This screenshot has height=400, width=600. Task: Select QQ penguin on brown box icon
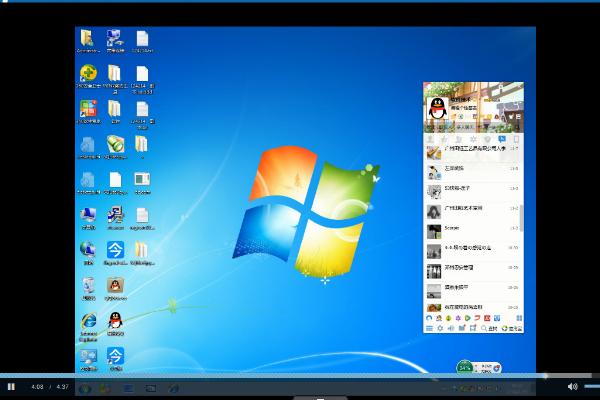(x=115, y=289)
